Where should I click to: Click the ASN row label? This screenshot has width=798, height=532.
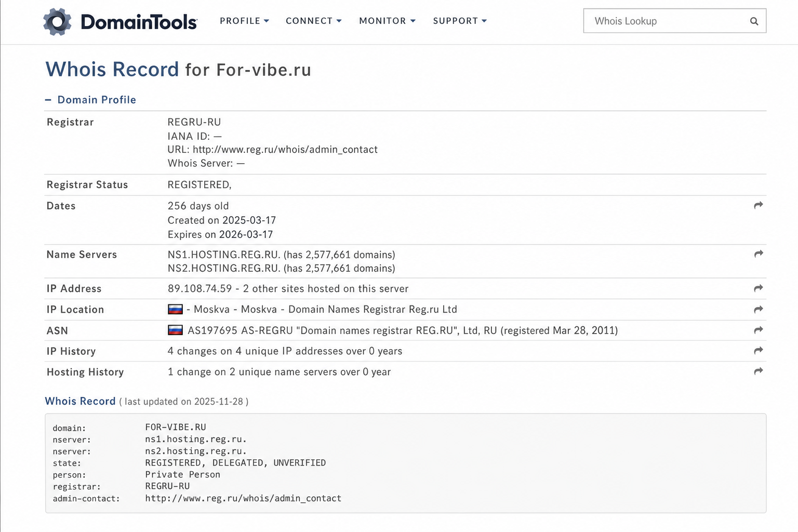point(57,331)
